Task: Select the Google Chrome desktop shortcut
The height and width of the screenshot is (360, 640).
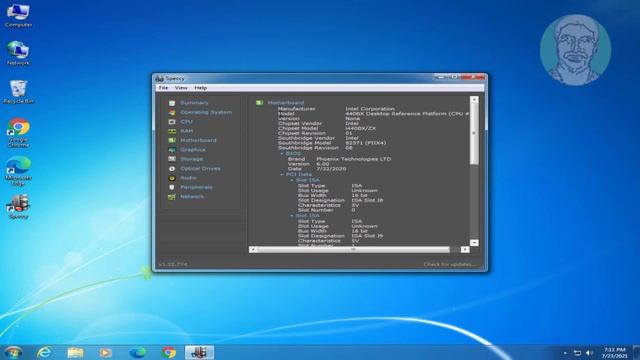Action: click(x=18, y=132)
